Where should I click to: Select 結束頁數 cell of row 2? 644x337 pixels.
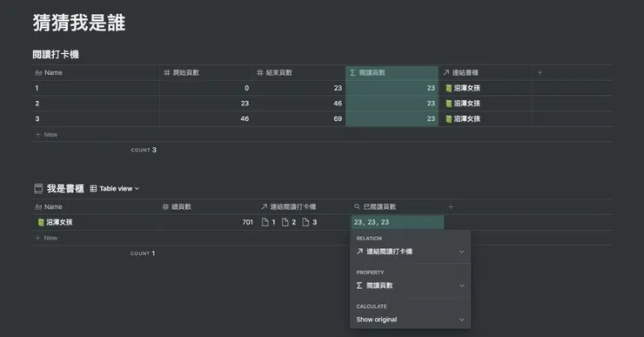pos(299,104)
